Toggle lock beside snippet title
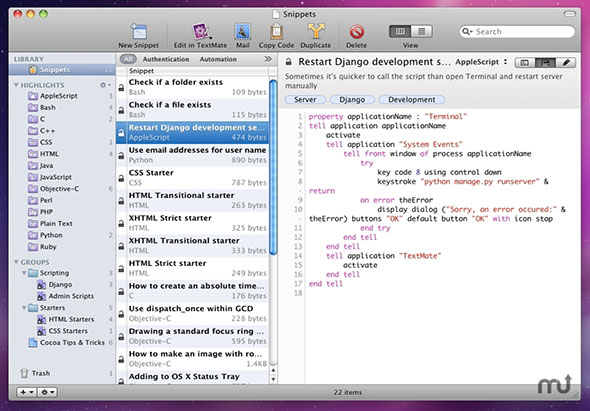The image size is (590, 411). point(288,62)
